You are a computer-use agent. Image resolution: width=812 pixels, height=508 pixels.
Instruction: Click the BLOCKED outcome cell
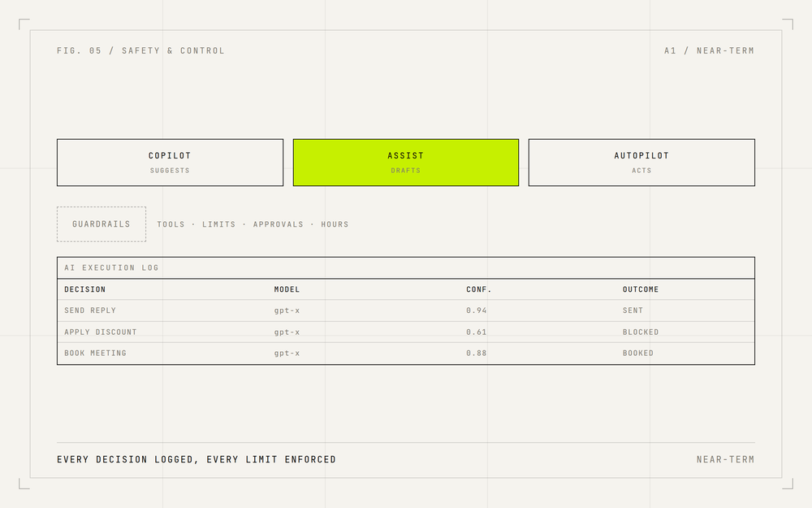coord(641,332)
